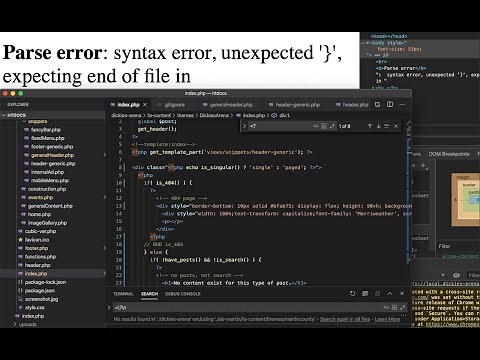Toggle find in selection icon
The image size is (480, 360).
387,126
